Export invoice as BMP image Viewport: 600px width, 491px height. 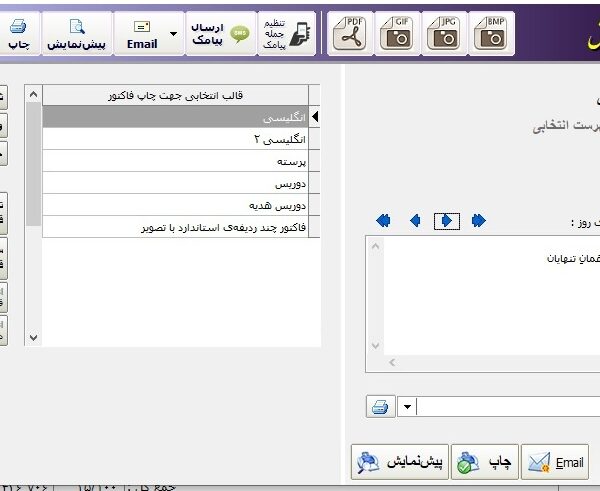click(491, 34)
